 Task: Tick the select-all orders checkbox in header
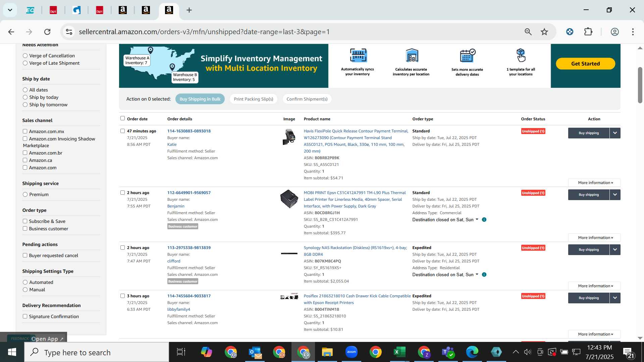point(122,118)
